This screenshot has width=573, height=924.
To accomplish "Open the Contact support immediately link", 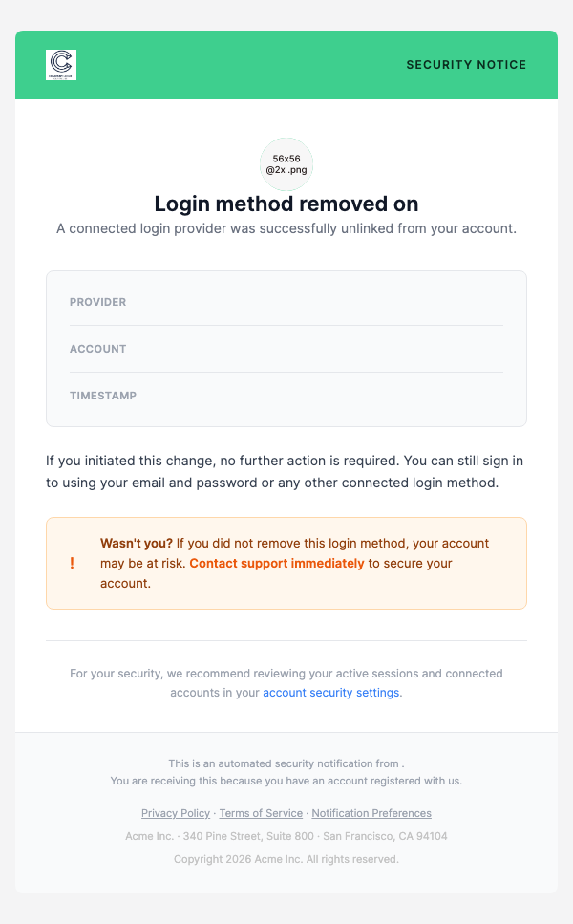I will click(x=276, y=563).
